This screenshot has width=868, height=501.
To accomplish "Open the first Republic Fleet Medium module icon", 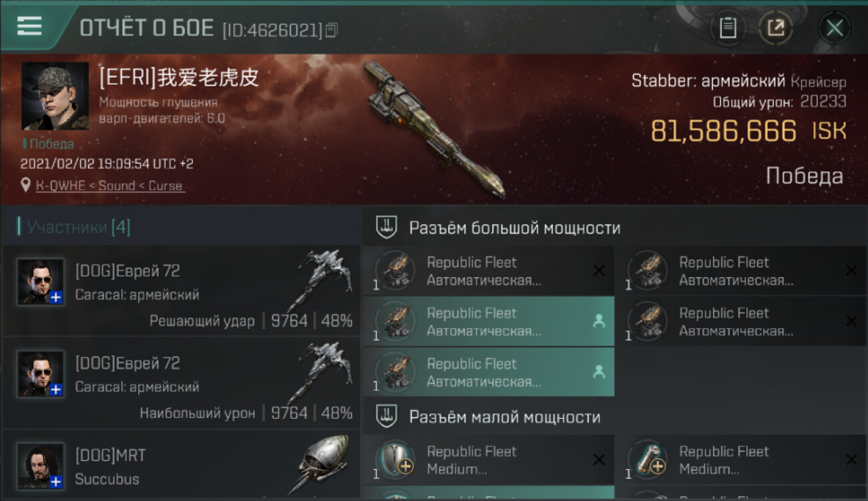I will (395, 460).
